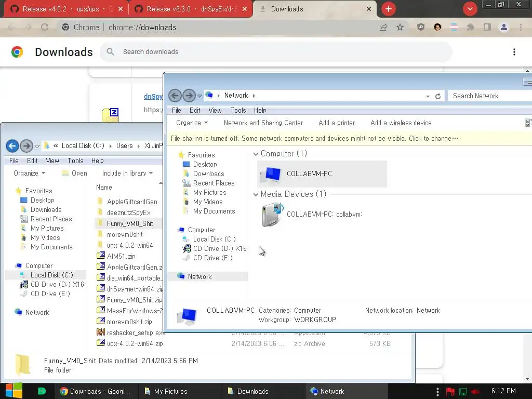Close the Release v4.0.2 upx tab
The width and height of the screenshot is (532, 399).
click(x=121, y=9)
